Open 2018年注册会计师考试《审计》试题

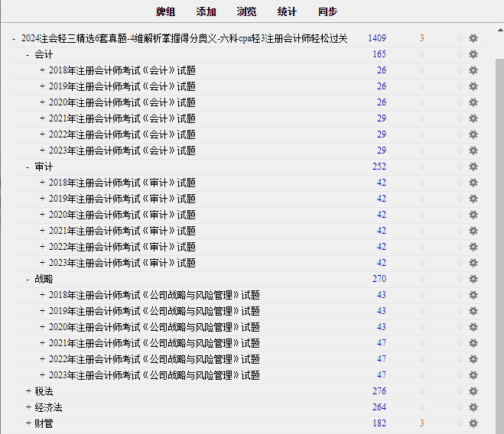click(122, 183)
